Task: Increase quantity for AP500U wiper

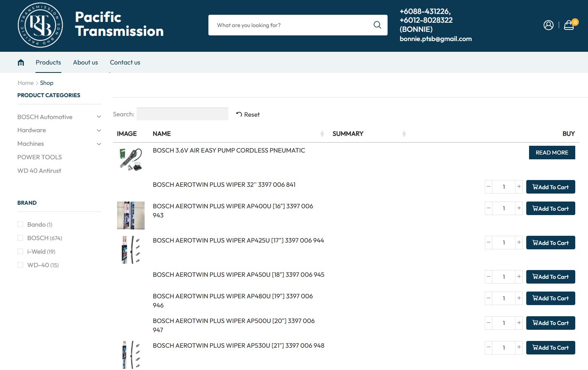Action: tap(519, 323)
